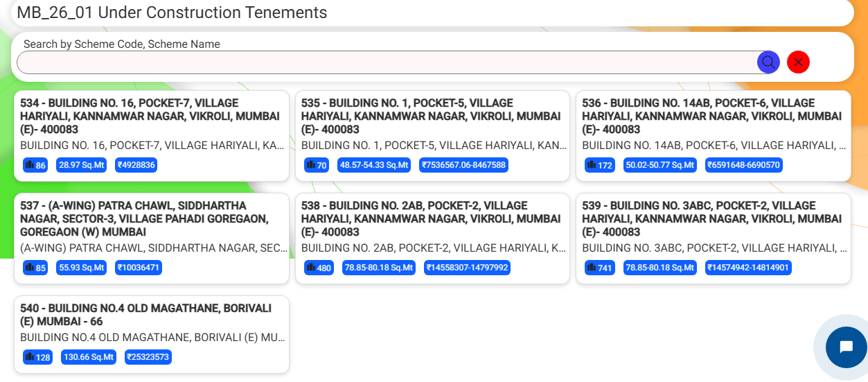Click tenement count badge 86 on scheme 534
This screenshot has width=868, height=382.
coord(35,165)
